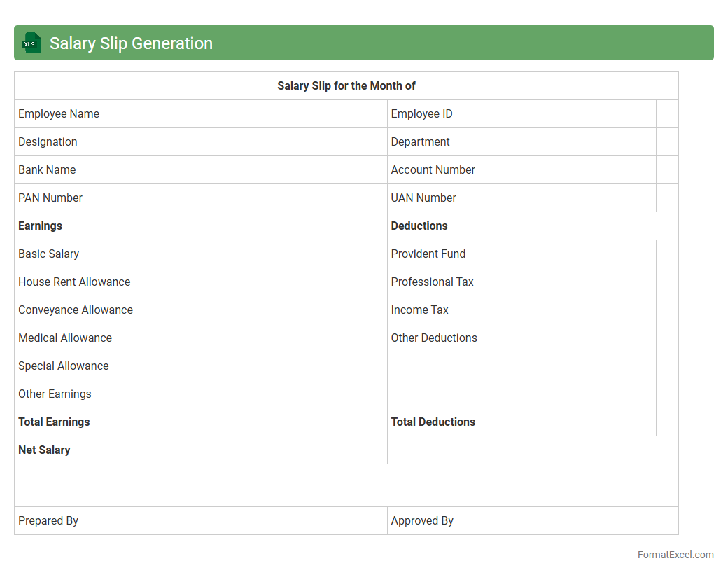Click the Income Tax amount cell

coord(666,310)
